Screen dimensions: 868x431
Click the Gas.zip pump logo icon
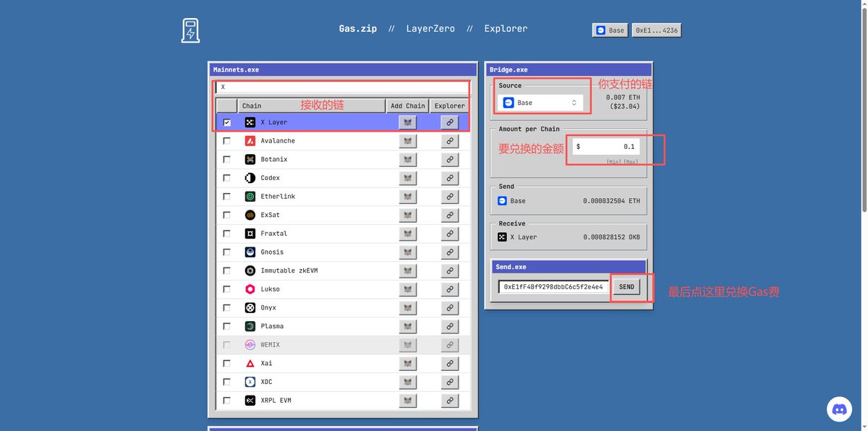(x=190, y=30)
